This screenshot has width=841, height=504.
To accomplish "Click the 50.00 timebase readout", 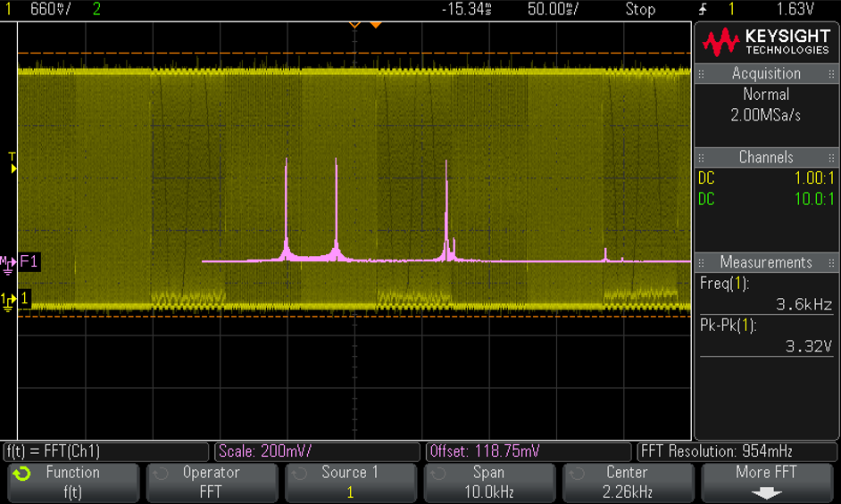I will pyautogui.click(x=553, y=9).
